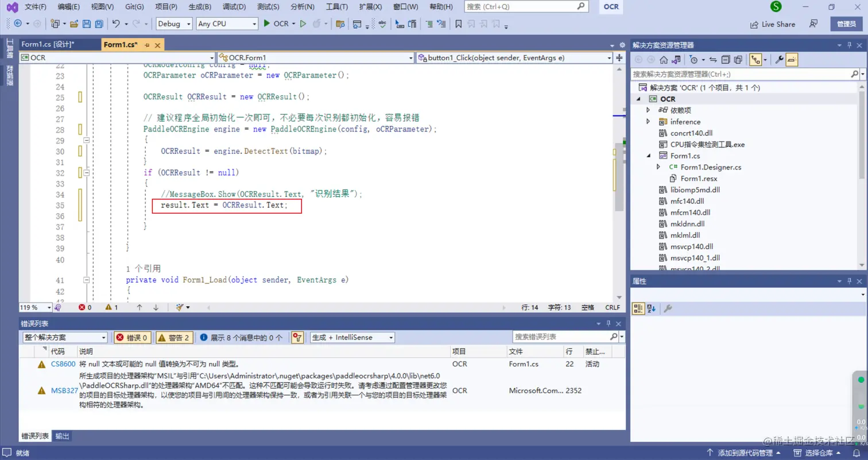Click the pending changes filter clock icon
This screenshot has width=868, height=460.
tap(693, 60)
